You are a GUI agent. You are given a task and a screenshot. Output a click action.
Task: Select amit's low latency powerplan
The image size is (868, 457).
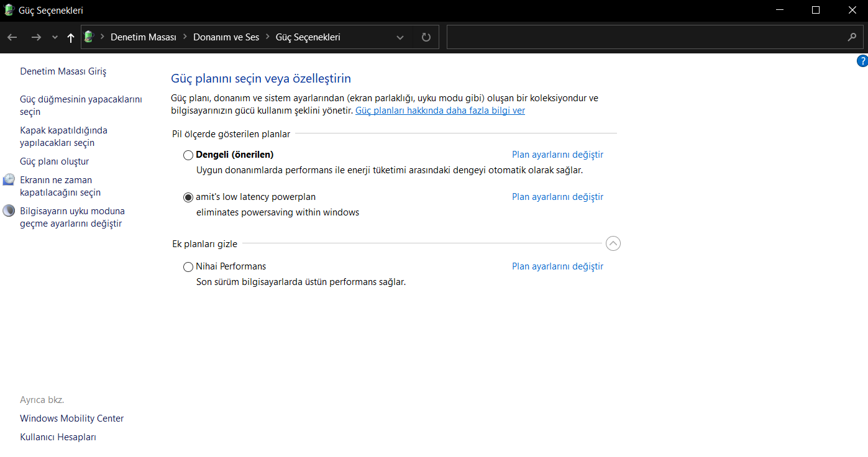[x=188, y=197]
